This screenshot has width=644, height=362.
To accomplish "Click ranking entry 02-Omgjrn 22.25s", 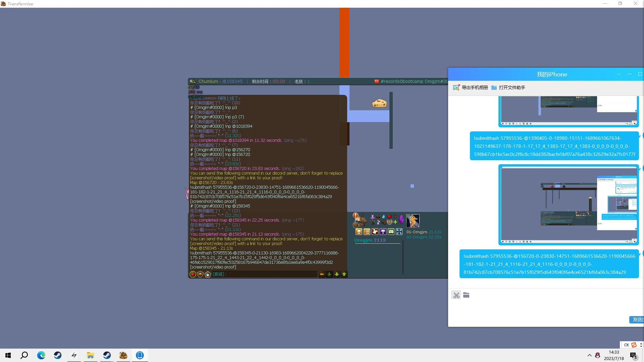I will click(424, 237).
